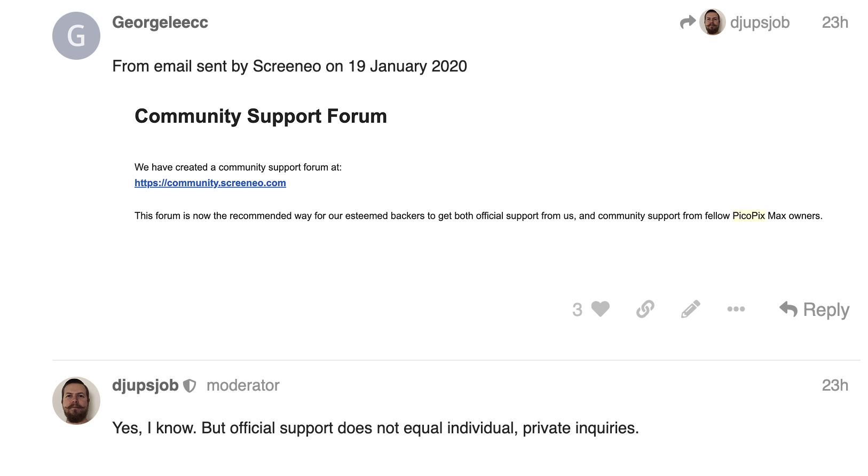Copy post link using the chain icon
The image size is (868, 476).
(x=645, y=309)
